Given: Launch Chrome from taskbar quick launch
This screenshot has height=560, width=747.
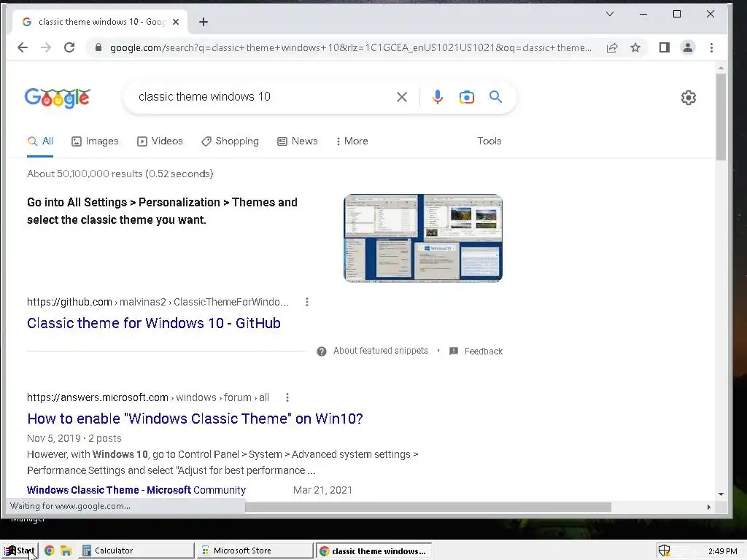Looking at the screenshot, I should point(49,551).
